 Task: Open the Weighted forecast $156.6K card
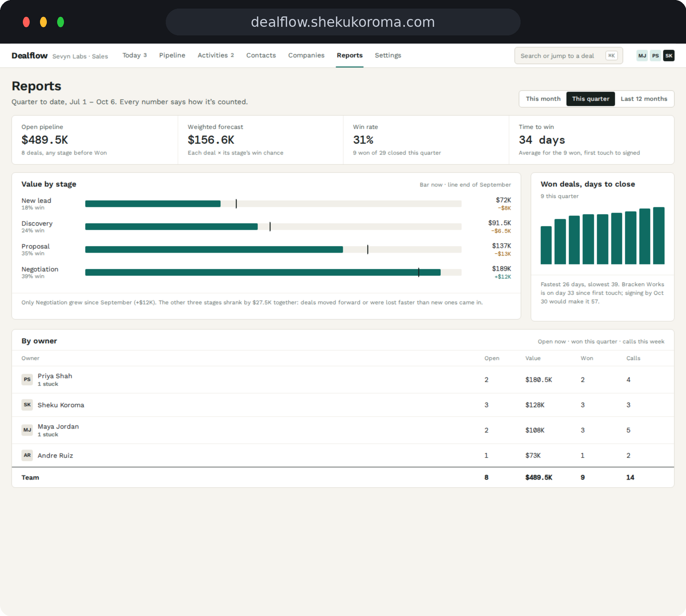point(260,140)
